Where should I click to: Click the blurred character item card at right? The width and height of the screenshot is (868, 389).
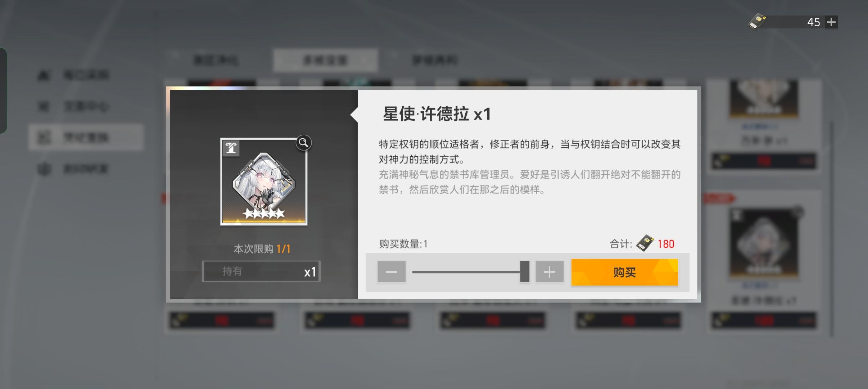(764, 263)
